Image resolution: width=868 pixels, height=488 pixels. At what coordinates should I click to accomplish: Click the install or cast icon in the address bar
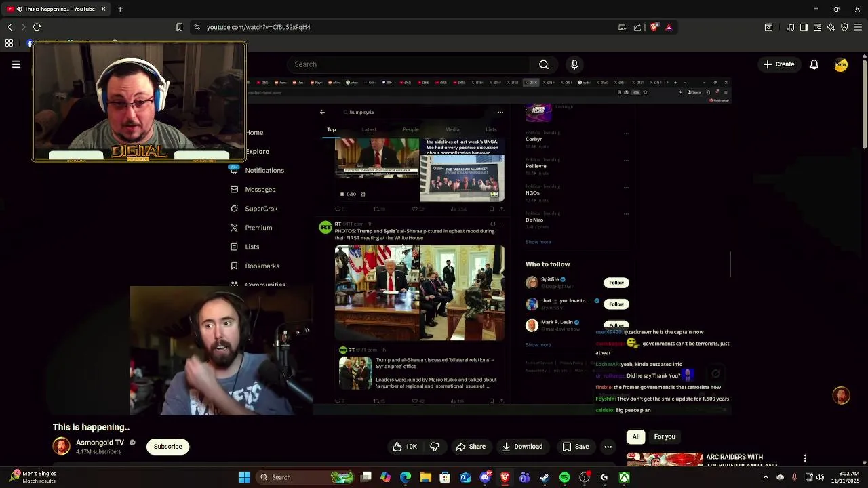[622, 27]
